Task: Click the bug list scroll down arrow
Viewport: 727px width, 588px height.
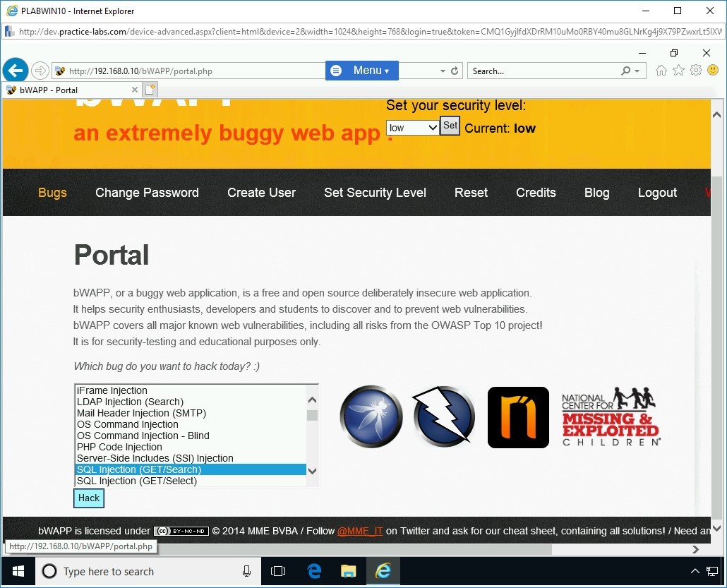Action: [x=313, y=471]
